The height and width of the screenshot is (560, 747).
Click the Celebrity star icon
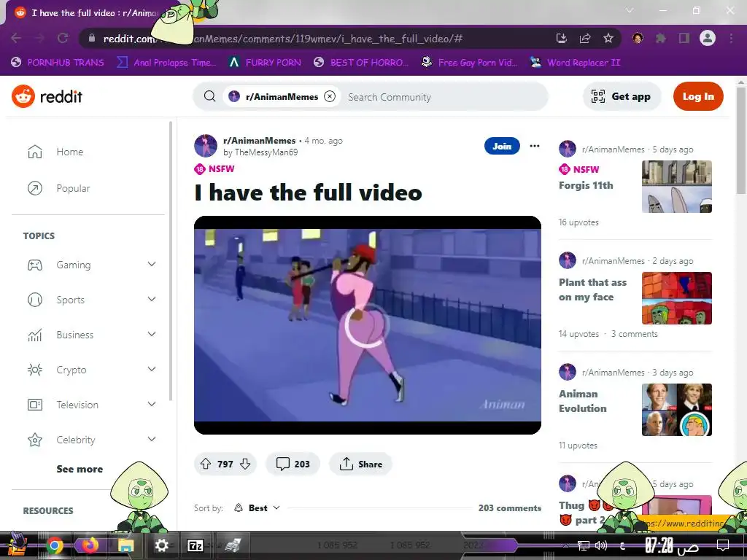click(35, 440)
